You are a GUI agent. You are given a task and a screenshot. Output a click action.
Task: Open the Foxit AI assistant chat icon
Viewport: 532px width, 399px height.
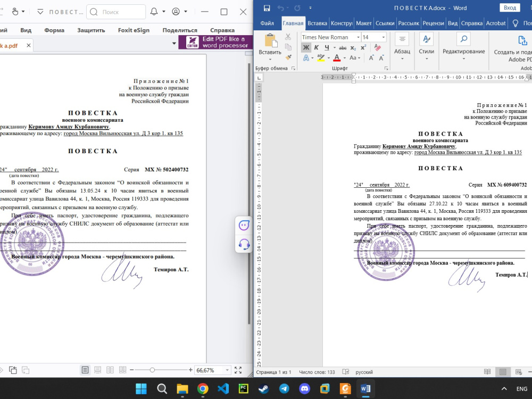click(x=244, y=225)
